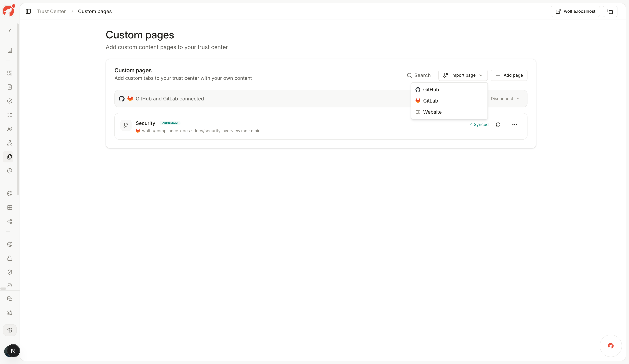The image size is (629, 364).
Task: Click Custom pages breadcrumb
Action: pos(95,12)
